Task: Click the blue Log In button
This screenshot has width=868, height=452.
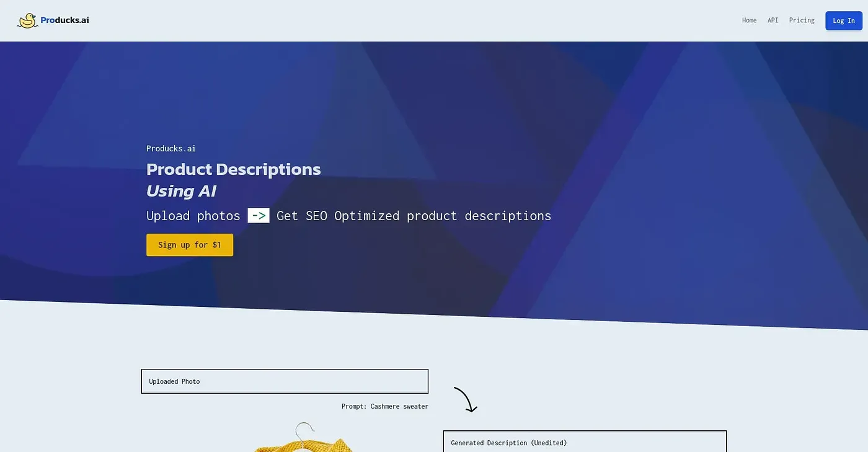Action: (844, 20)
